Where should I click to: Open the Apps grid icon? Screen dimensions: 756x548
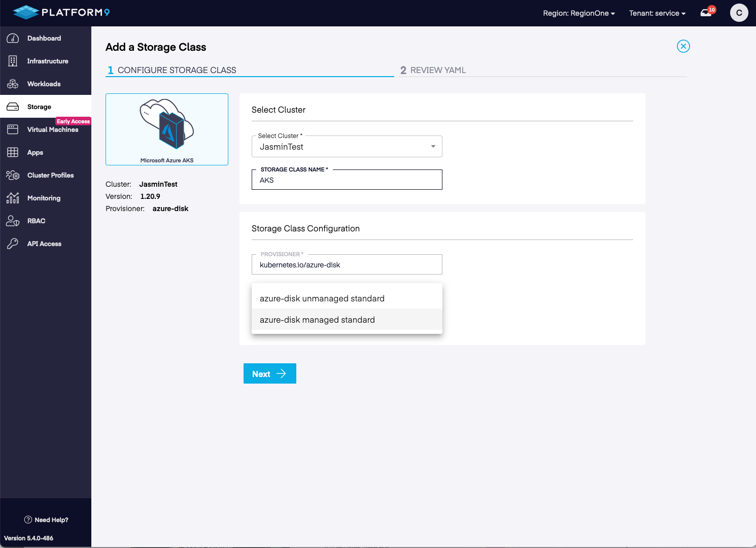[x=13, y=153]
